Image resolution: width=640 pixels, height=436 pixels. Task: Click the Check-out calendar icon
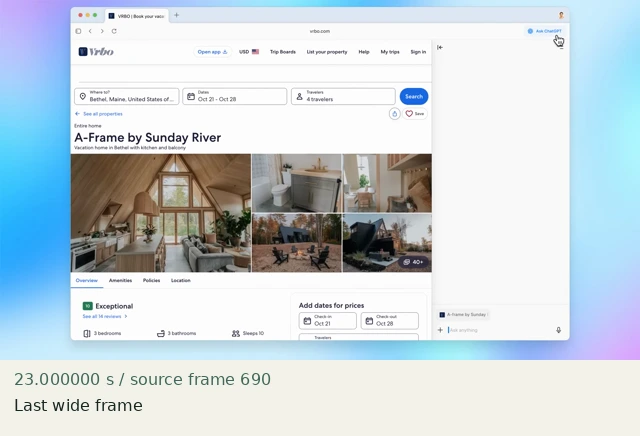click(369, 321)
